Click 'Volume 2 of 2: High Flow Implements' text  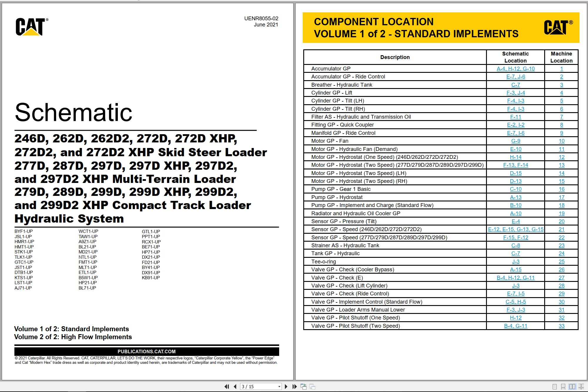click(x=73, y=337)
